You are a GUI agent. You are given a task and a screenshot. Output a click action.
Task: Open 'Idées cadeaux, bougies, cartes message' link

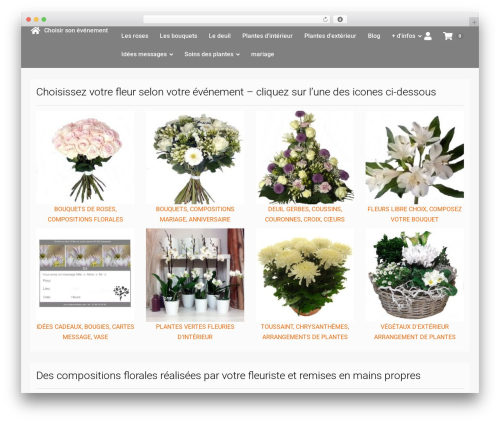[x=85, y=332]
